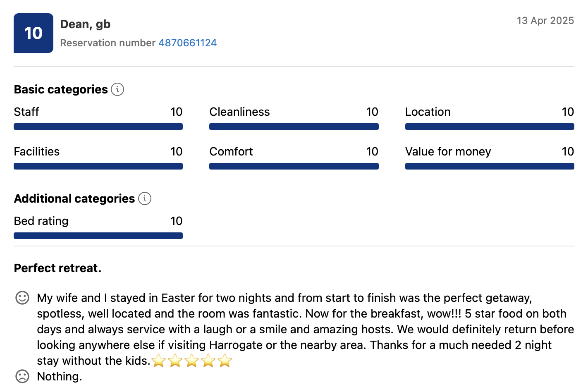This screenshot has height=392, width=588.
Task: Click the Perfect retreat review title
Action: click(x=57, y=268)
